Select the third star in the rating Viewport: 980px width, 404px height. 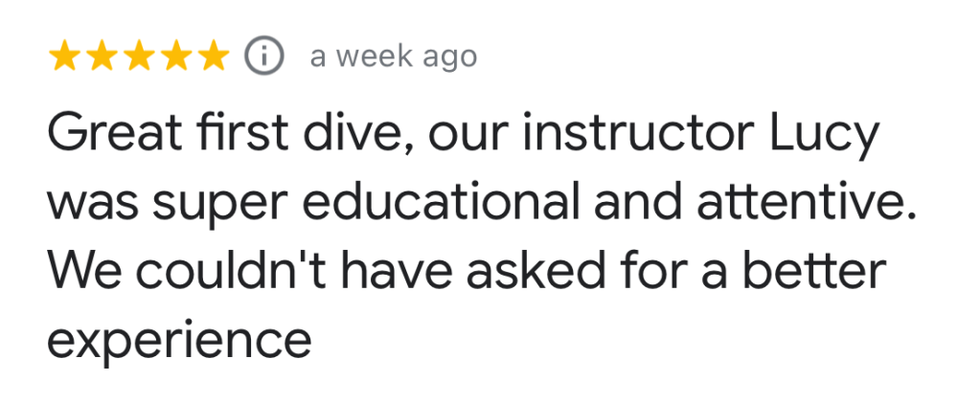click(138, 56)
